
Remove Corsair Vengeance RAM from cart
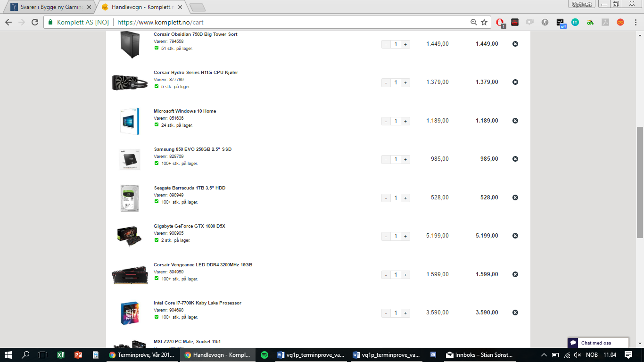click(x=515, y=274)
